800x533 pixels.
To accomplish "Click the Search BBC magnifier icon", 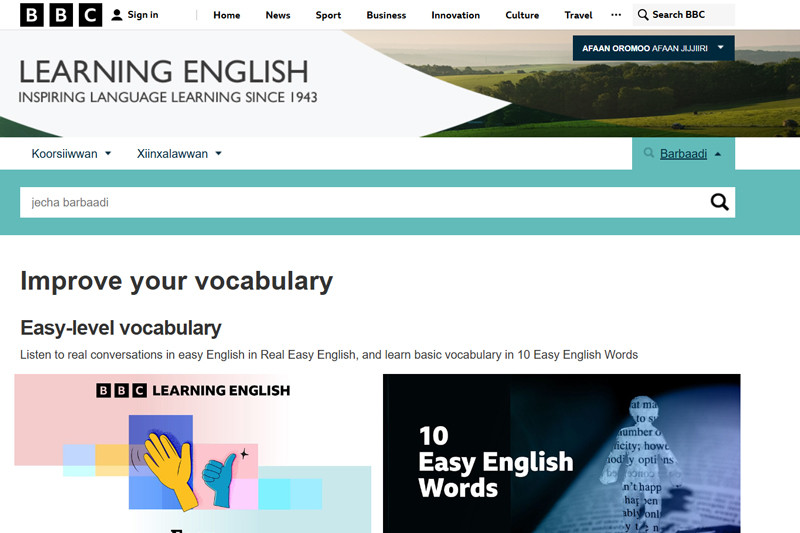I will (643, 15).
